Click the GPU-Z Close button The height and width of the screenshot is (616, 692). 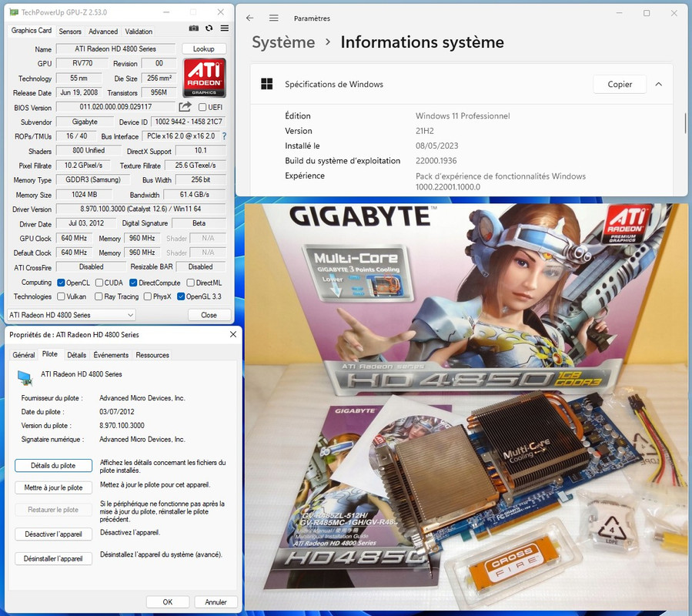209,315
